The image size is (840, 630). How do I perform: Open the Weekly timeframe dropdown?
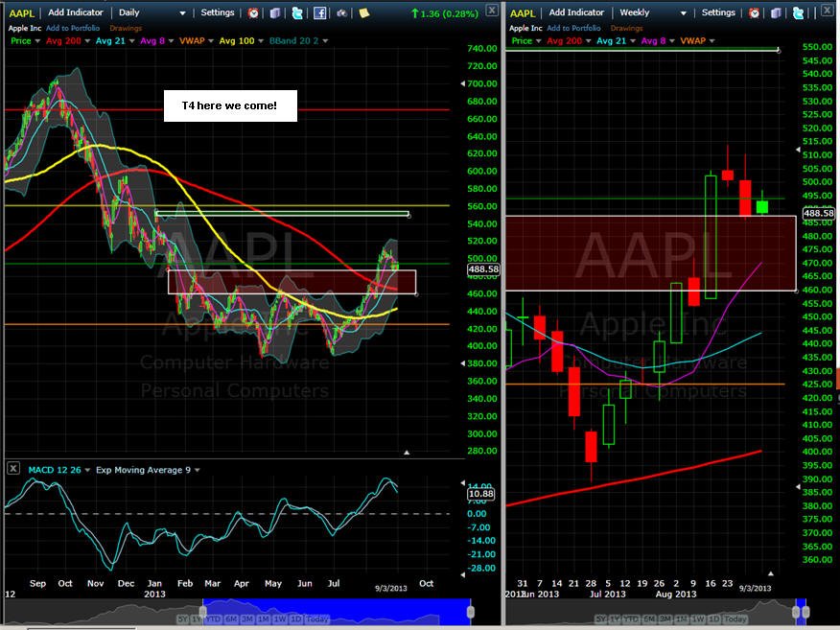pyautogui.click(x=653, y=12)
